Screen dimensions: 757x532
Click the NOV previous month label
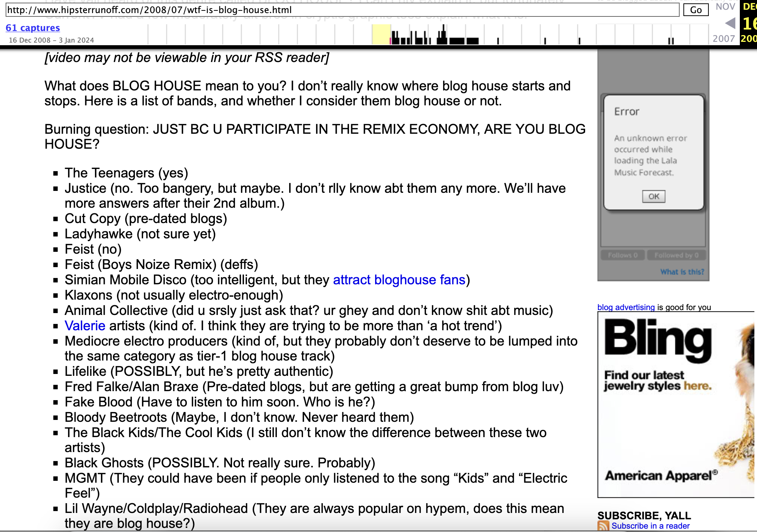[725, 7]
